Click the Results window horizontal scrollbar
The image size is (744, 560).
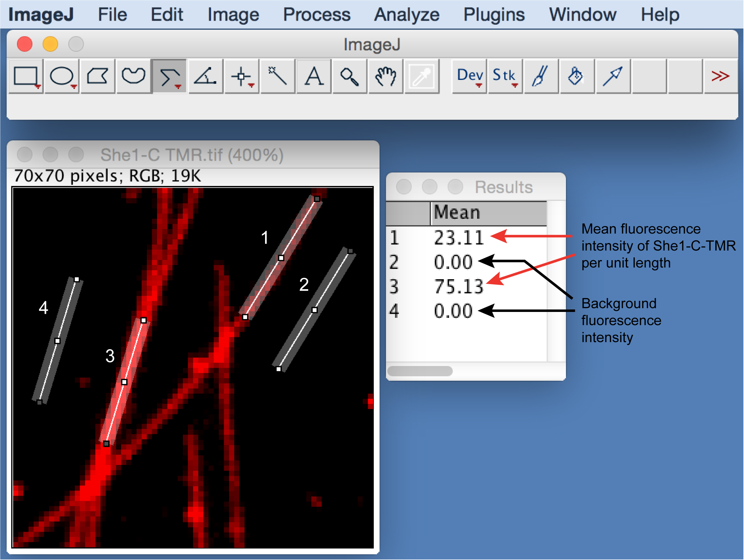[x=420, y=371]
